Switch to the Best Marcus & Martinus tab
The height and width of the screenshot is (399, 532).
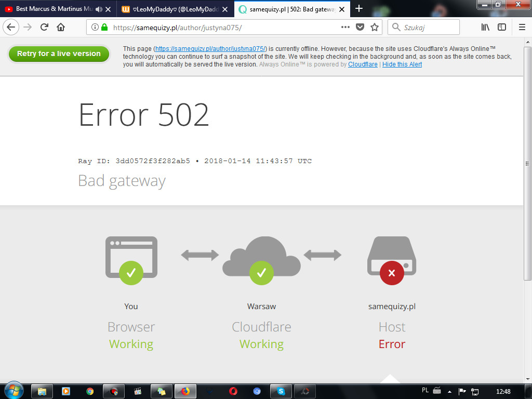pyautogui.click(x=49, y=9)
